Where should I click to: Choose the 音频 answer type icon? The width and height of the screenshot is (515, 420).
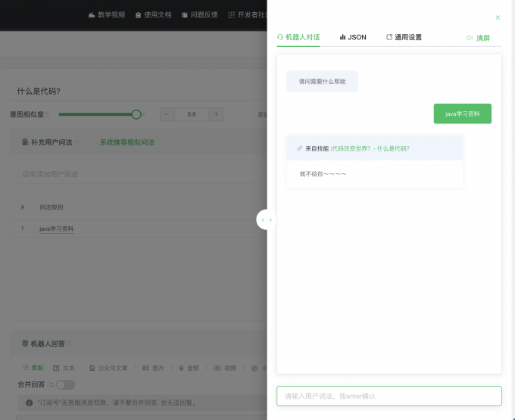coord(189,368)
